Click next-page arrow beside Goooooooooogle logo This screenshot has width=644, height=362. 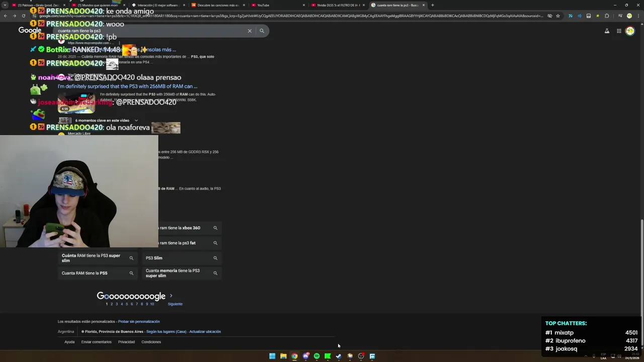pyautogui.click(x=171, y=296)
